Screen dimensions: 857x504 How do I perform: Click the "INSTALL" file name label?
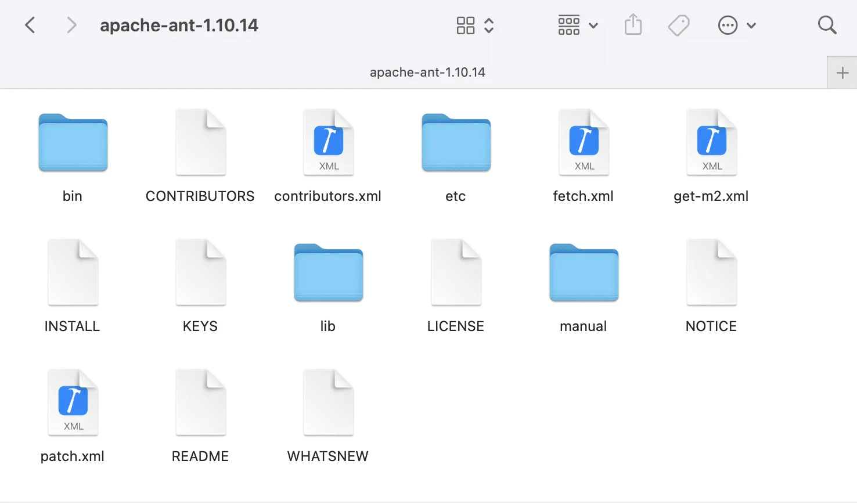tap(73, 326)
